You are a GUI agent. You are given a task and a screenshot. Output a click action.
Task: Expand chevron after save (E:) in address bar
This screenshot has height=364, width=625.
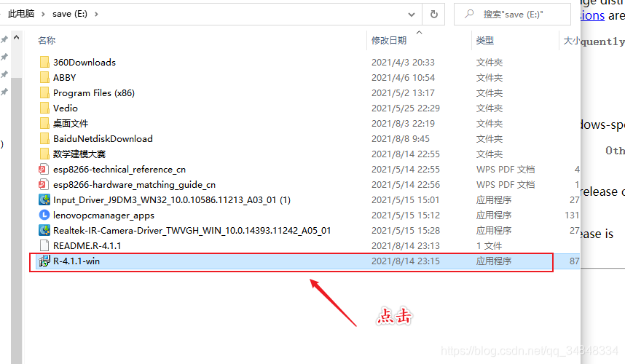96,14
